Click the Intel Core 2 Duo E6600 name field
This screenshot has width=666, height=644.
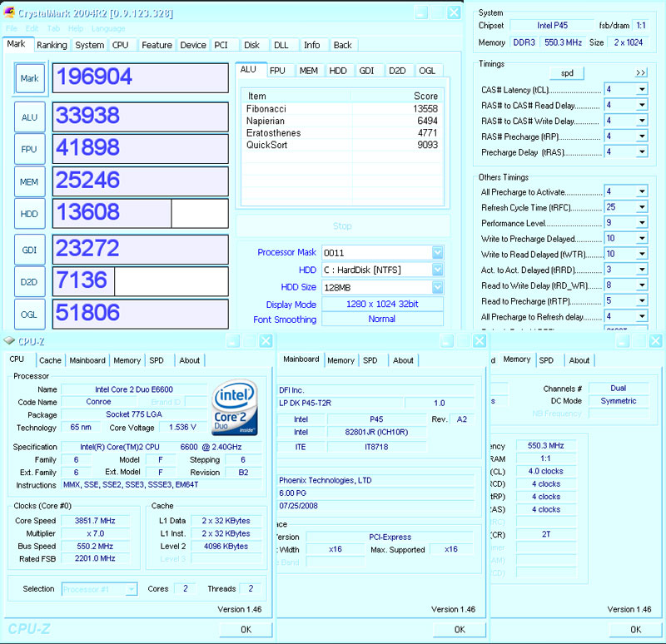(134, 389)
